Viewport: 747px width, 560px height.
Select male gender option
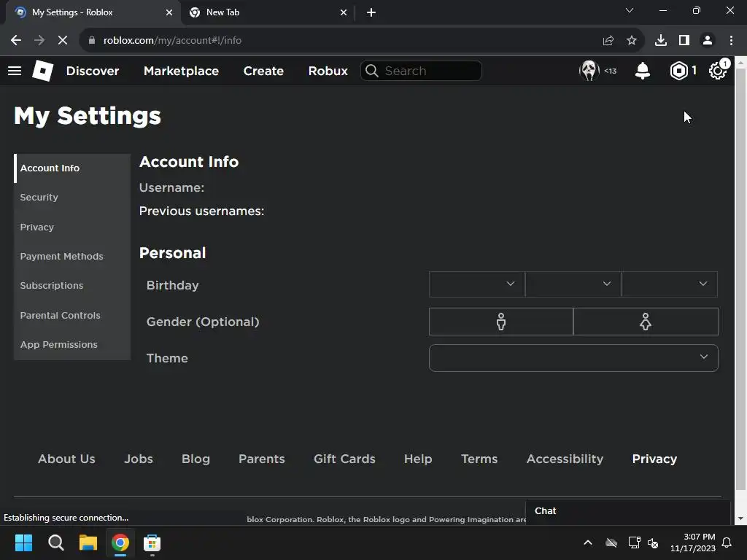click(x=500, y=322)
